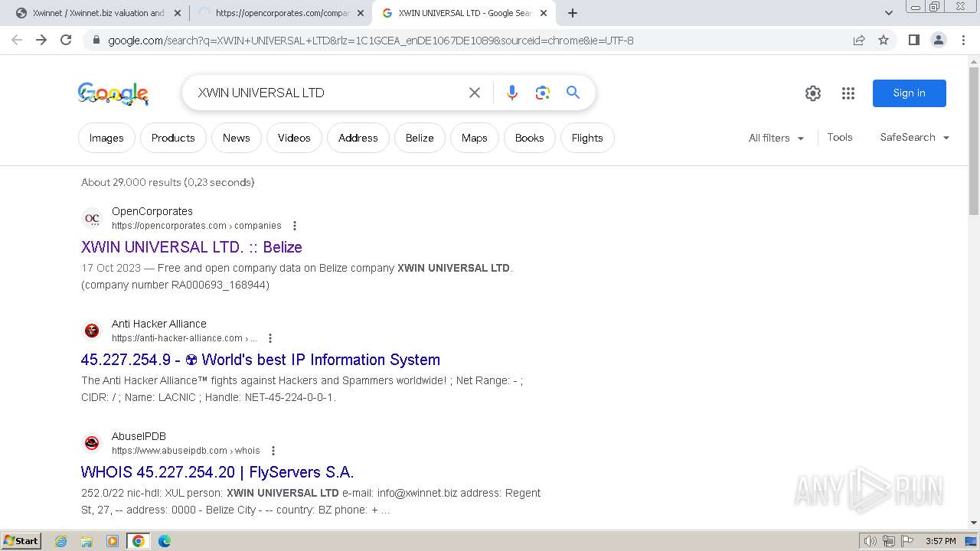The width and height of the screenshot is (980, 551).
Task: Open options for Anti Hacker Alliance result
Action: click(270, 338)
